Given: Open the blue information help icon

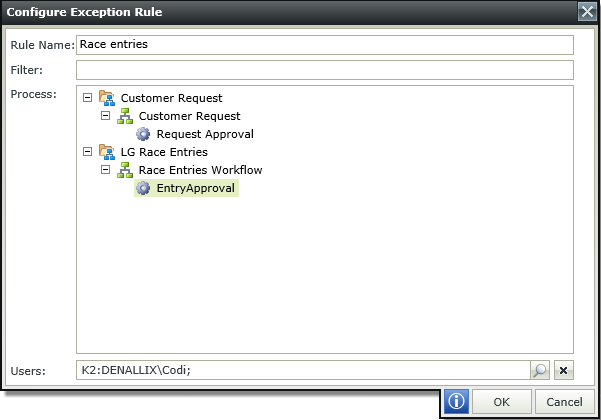Looking at the screenshot, I should (x=456, y=402).
